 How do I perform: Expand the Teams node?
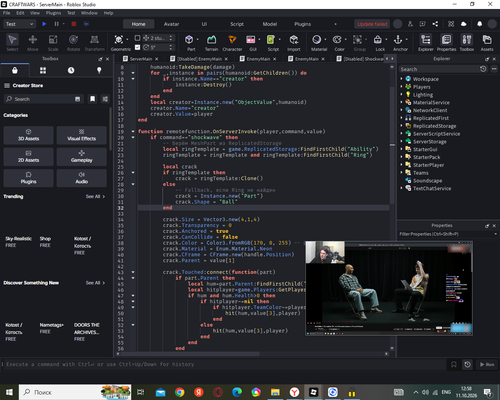point(401,173)
